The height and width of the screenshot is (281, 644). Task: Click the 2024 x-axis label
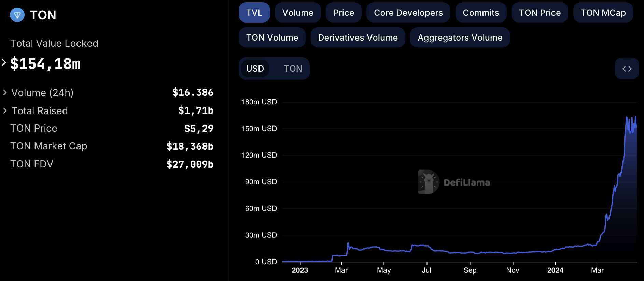[555, 270]
